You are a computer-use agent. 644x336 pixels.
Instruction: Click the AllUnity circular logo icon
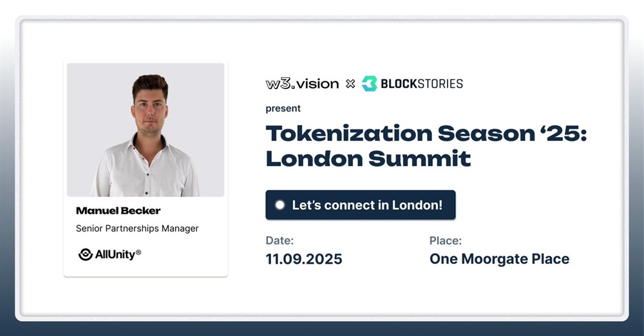coord(86,254)
